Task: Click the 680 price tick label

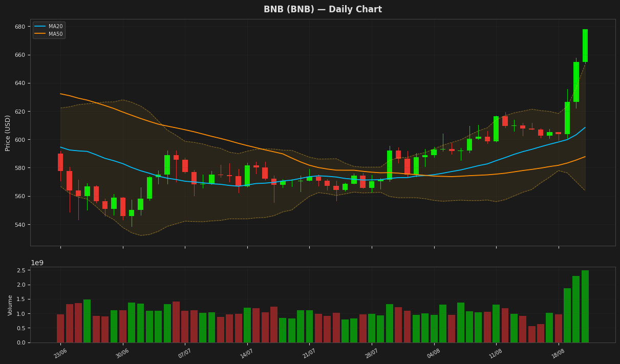Action: pyautogui.click(x=20, y=27)
